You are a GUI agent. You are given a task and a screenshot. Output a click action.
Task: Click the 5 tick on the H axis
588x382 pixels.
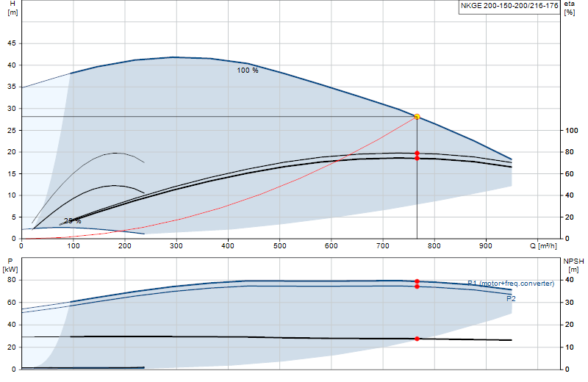tap(14, 217)
